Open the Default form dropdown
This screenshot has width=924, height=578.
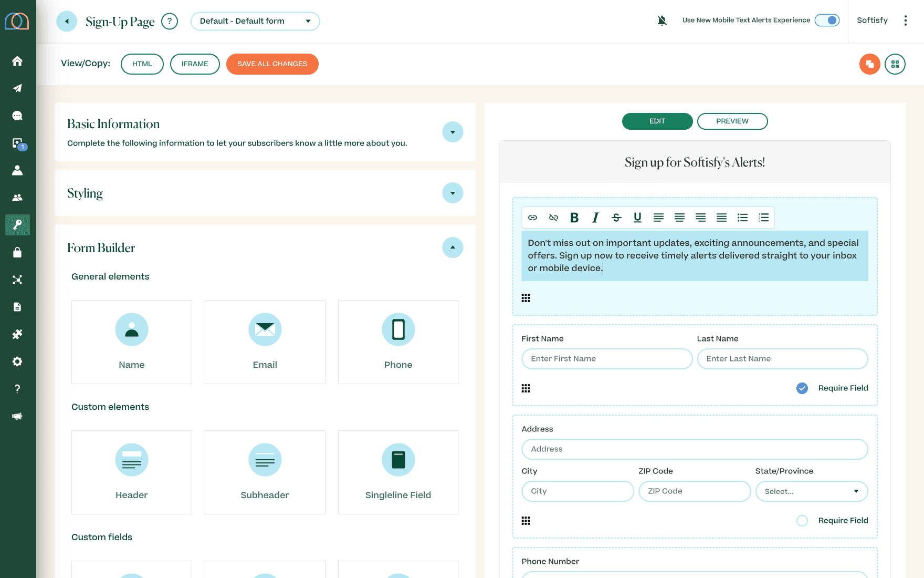tap(255, 21)
